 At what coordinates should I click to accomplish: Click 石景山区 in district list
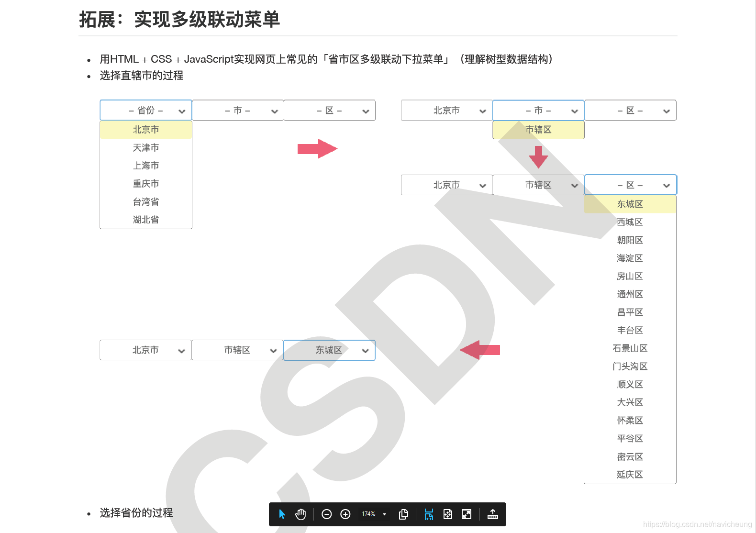[630, 348]
